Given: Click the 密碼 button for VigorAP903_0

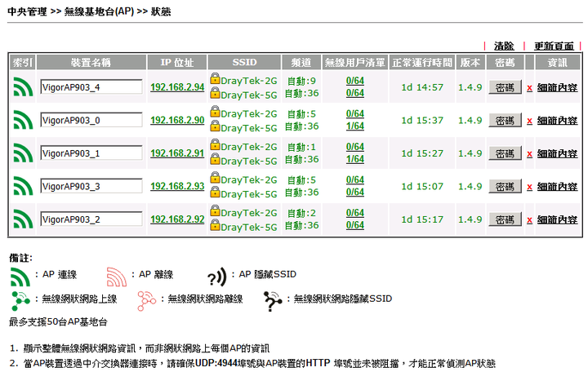Looking at the screenshot, I should coord(505,120).
